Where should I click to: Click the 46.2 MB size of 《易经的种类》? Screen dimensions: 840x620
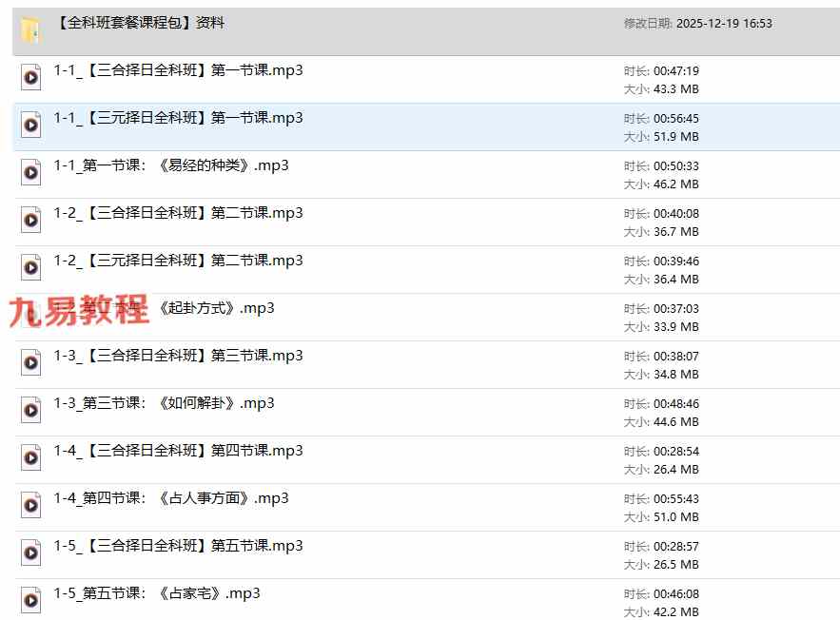pyautogui.click(x=675, y=184)
